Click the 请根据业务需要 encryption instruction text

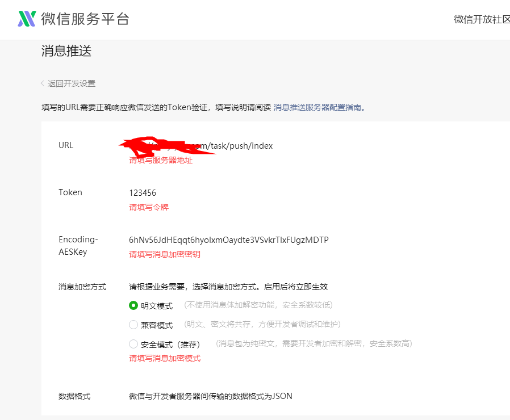[x=228, y=287]
